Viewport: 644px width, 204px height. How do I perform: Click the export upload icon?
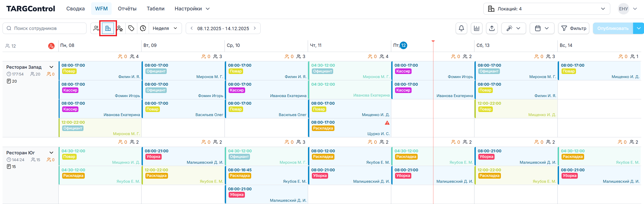[492, 28]
